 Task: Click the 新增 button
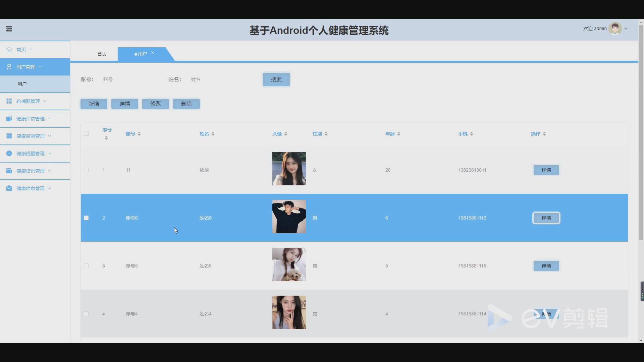(94, 104)
